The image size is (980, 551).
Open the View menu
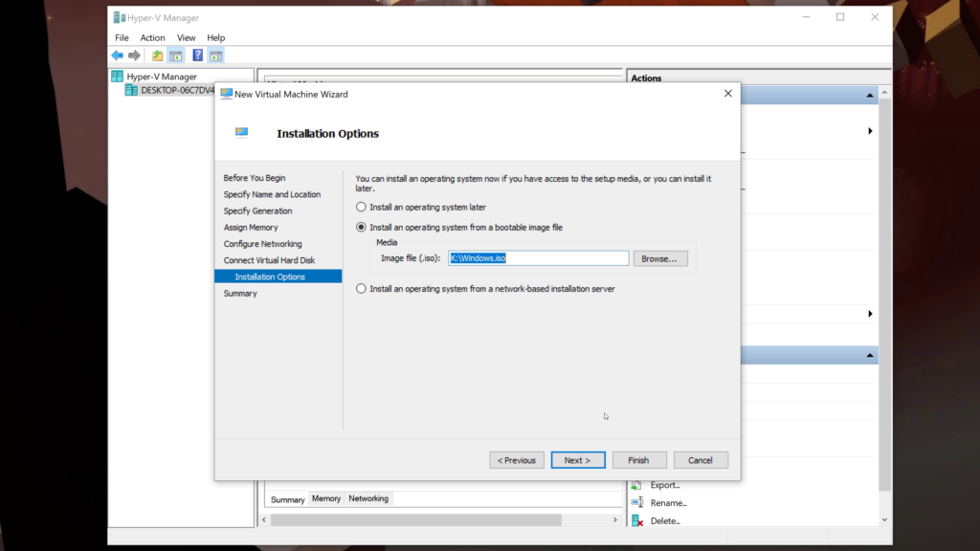point(186,37)
